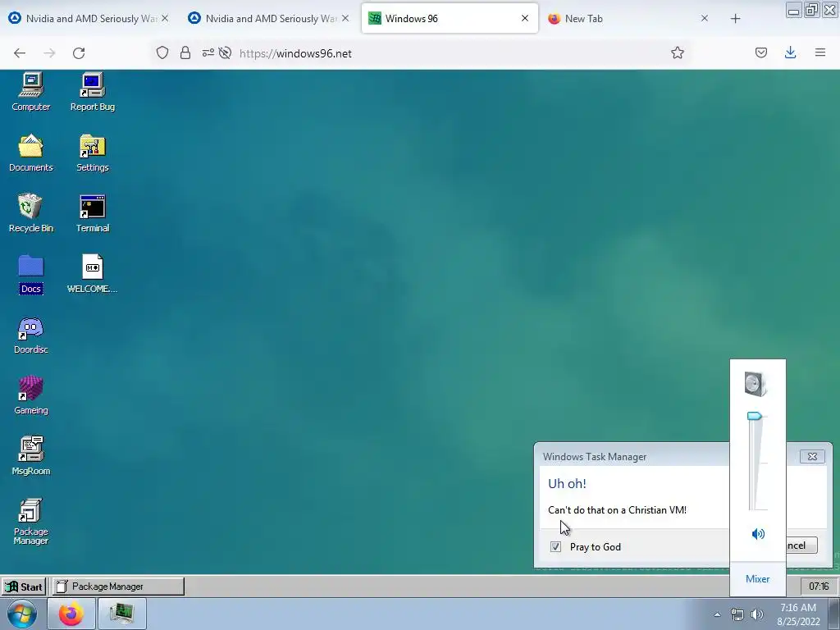Click the autoplay blocked icon in address bar

(x=225, y=52)
